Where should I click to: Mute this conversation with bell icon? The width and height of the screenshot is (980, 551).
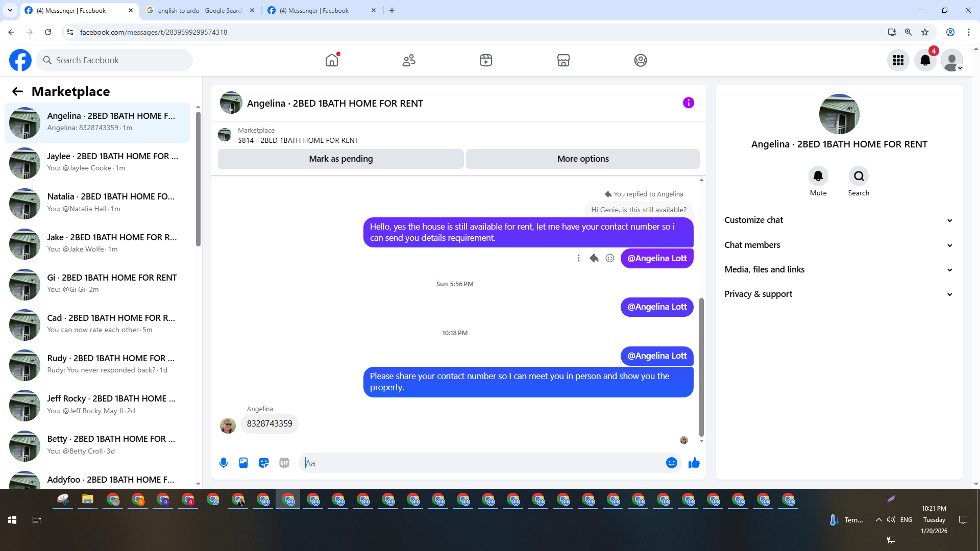point(818,176)
